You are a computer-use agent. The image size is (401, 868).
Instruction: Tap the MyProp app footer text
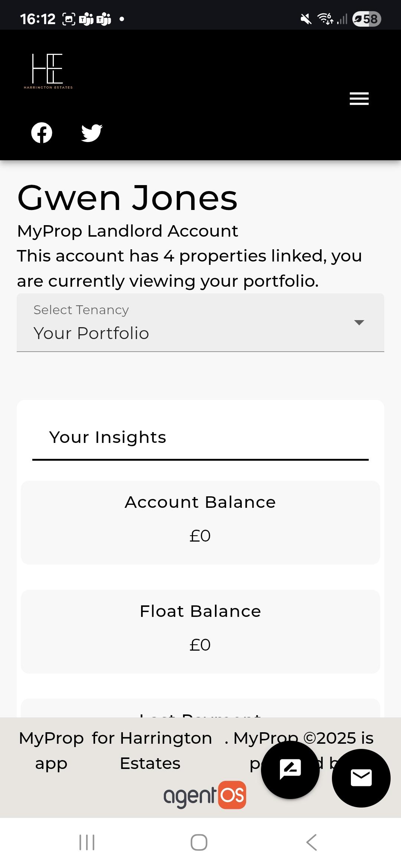51,750
